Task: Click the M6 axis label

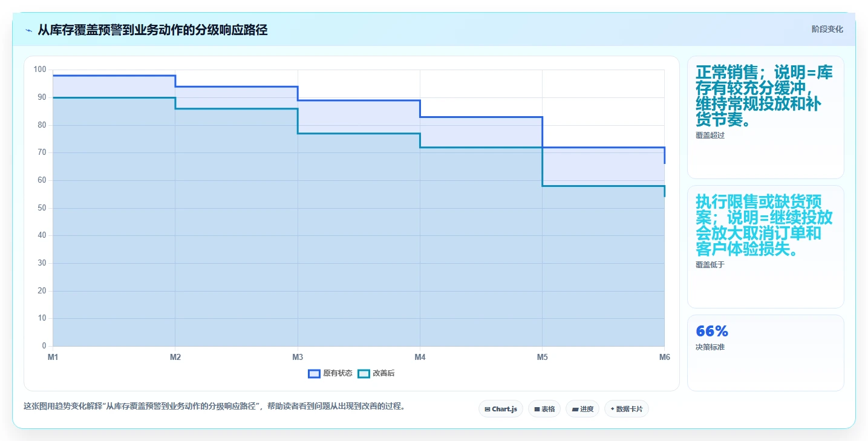Action: click(664, 358)
